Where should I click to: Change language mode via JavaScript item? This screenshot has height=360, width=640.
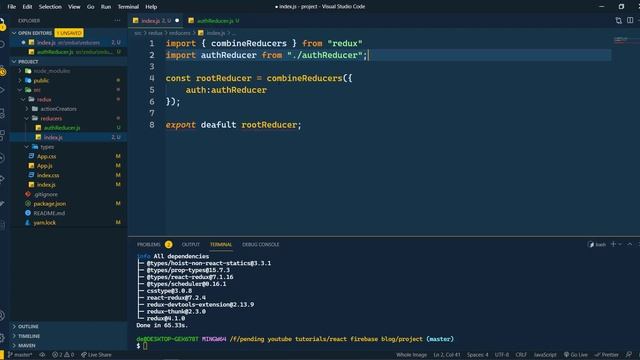pos(545,355)
